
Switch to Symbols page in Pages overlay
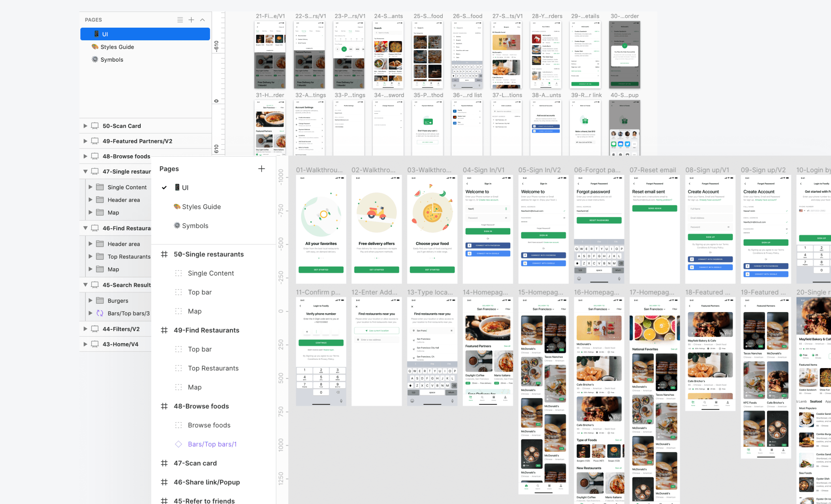coord(195,226)
